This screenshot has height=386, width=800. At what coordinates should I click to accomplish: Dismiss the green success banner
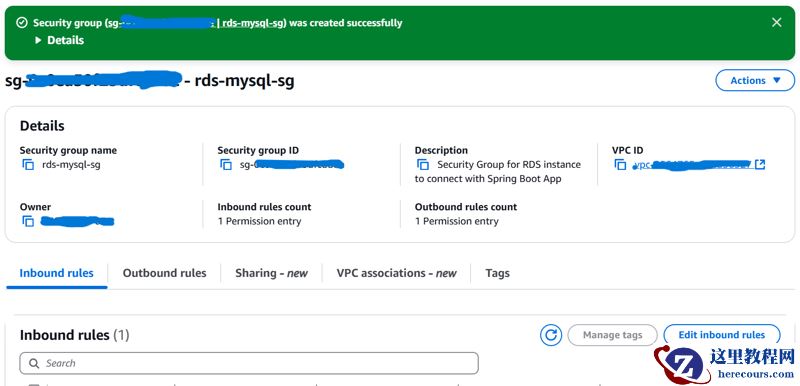coord(777,22)
